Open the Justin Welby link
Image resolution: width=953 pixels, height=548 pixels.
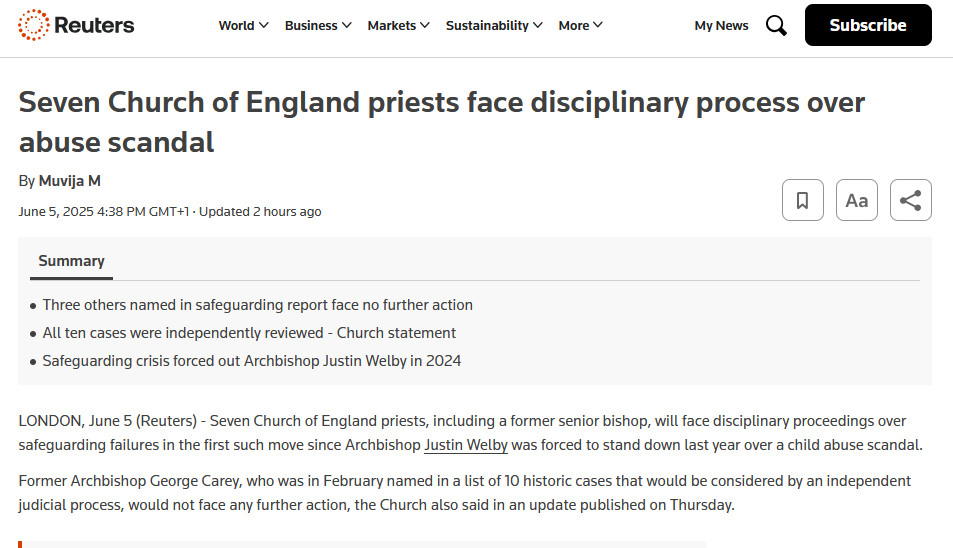tap(466, 445)
